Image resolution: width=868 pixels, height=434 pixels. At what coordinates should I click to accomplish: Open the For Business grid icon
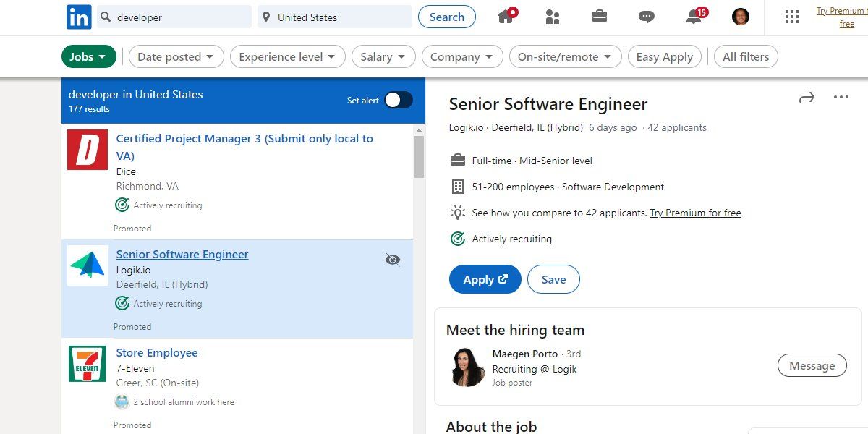791,17
